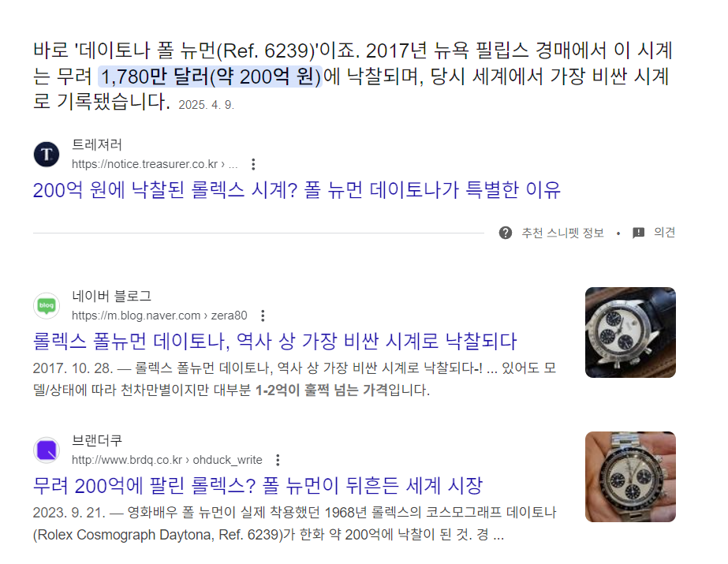Click the '의견' feedback link

click(664, 232)
